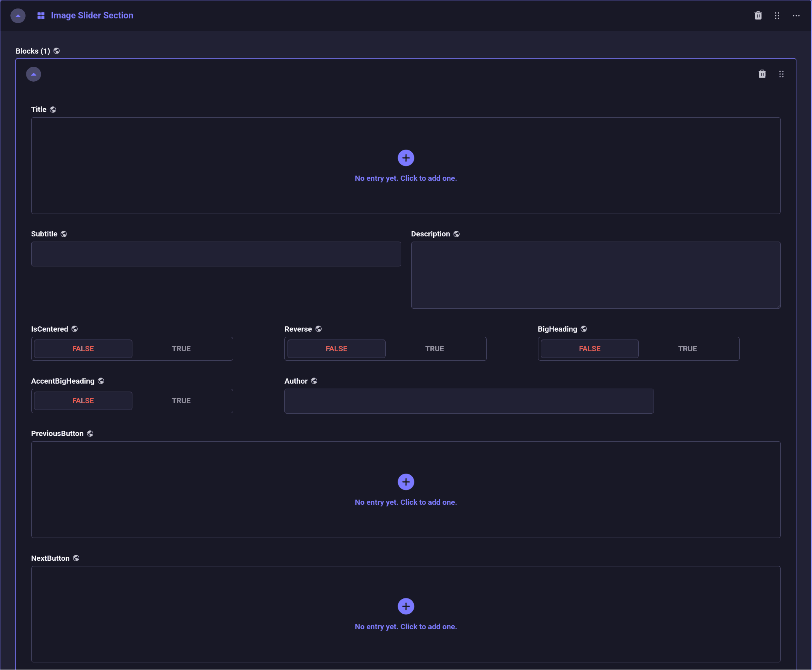Grab the section drag handle icon

pos(777,16)
